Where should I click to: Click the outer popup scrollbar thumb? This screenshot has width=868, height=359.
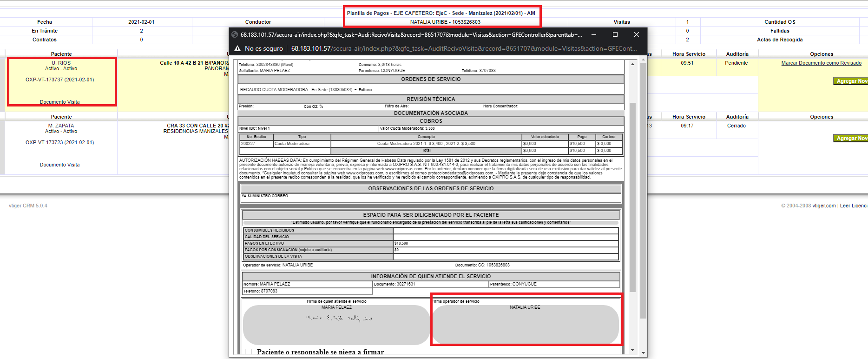(643, 191)
